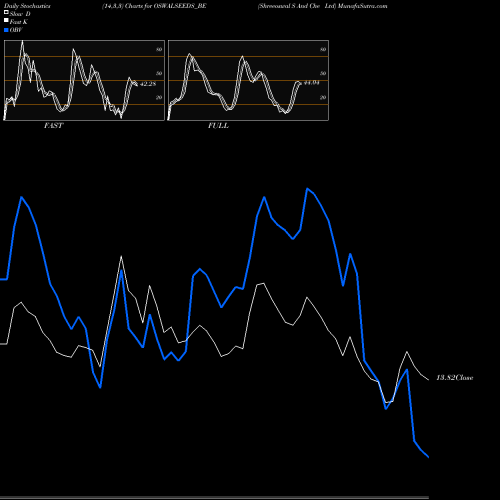
Task: Click the 80 level label in FAST chart
Action: tap(159, 49)
